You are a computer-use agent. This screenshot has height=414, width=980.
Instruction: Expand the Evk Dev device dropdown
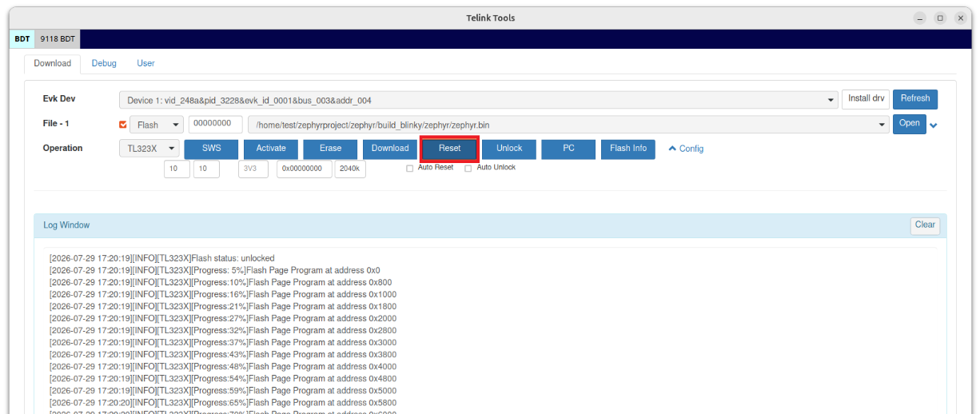coord(478,101)
